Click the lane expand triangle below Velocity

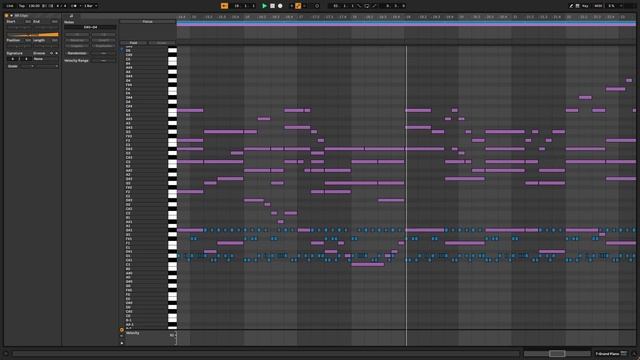tap(122, 343)
